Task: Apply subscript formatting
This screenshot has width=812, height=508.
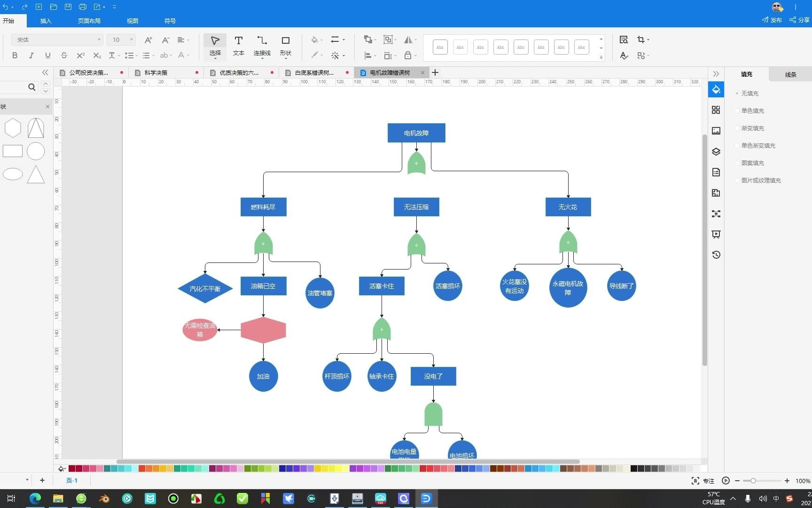Action: pyautogui.click(x=97, y=56)
